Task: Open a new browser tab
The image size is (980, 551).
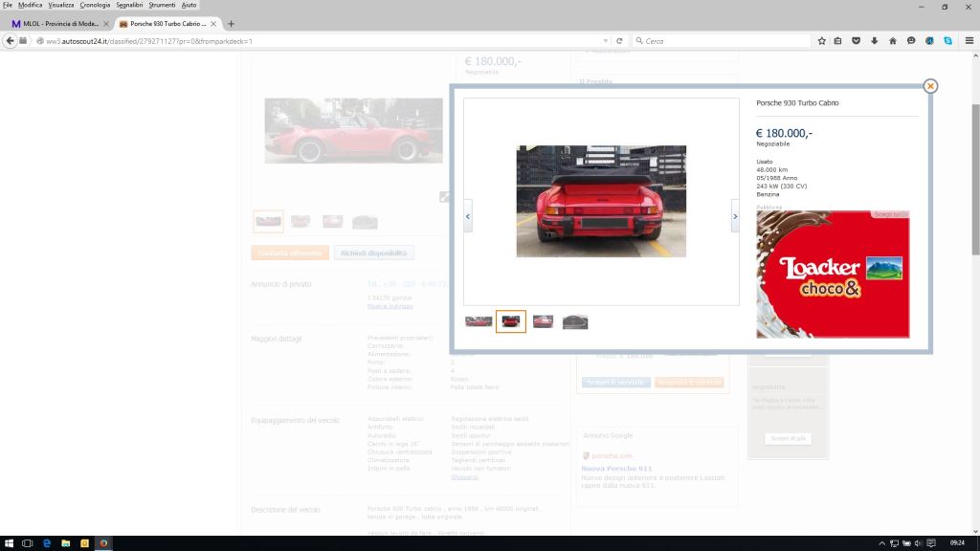Action: tap(232, 24)
